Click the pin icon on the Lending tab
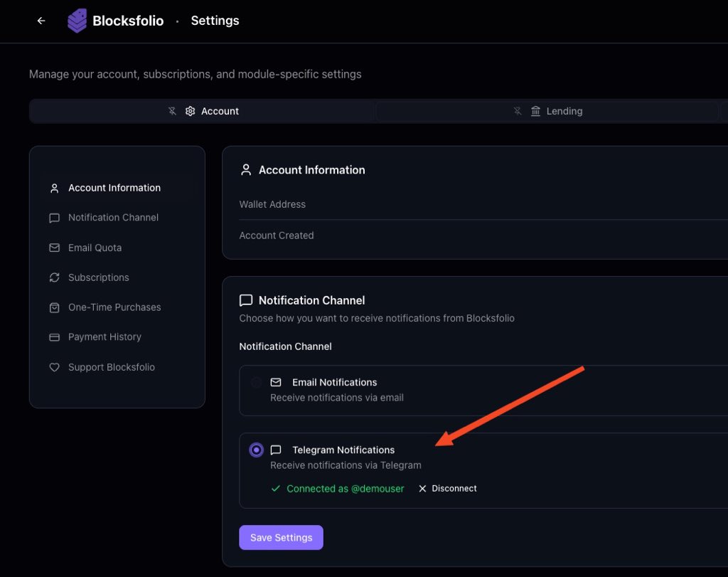The image size is (728, 577). pyautogui.click(x=518, y=111)
